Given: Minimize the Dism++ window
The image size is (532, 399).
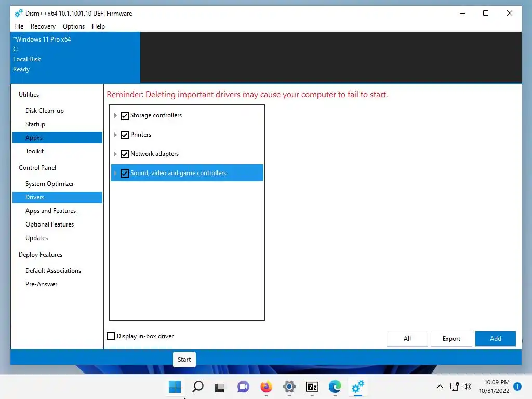Looking at the screenshot, I should point(462,13).
